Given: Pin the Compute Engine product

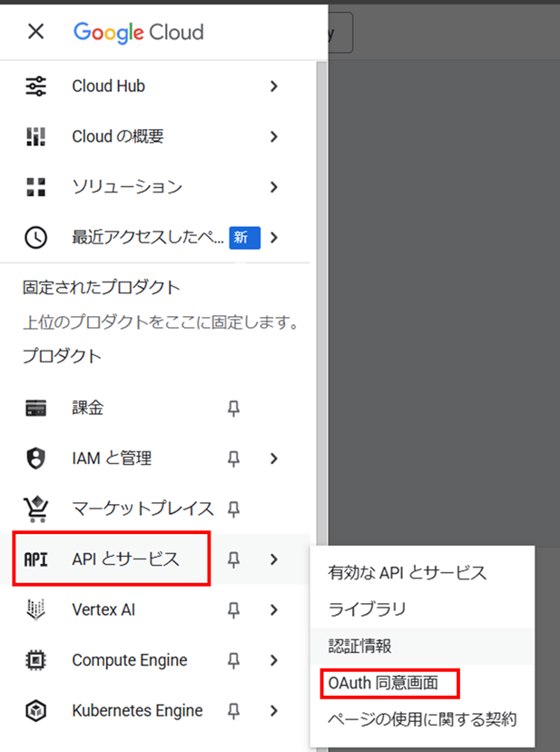Looking at the screenshot, I should [x=233, y=661].
